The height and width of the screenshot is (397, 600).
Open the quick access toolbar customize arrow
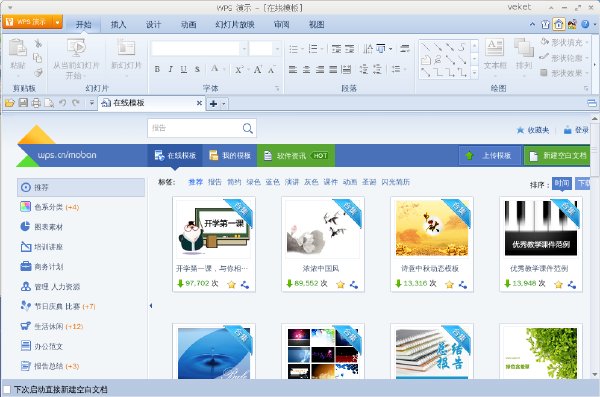(x=91, y=103)
